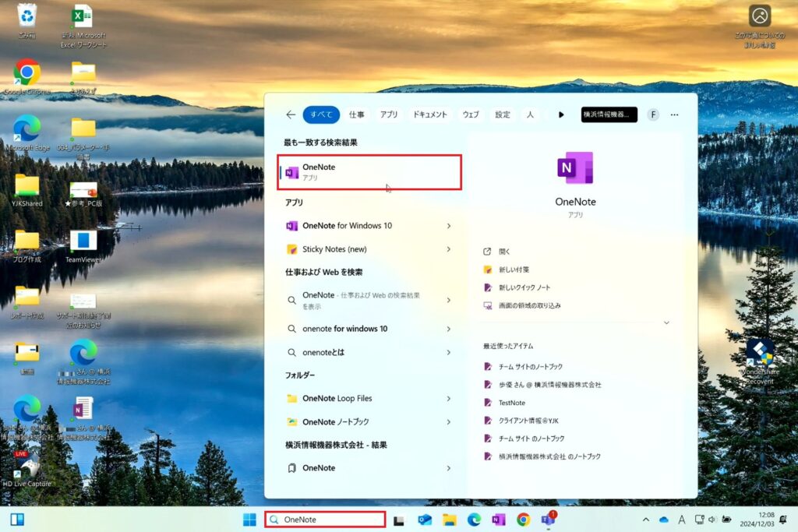Select the OneNote notebook file icon on desktop

pos(83,417)
